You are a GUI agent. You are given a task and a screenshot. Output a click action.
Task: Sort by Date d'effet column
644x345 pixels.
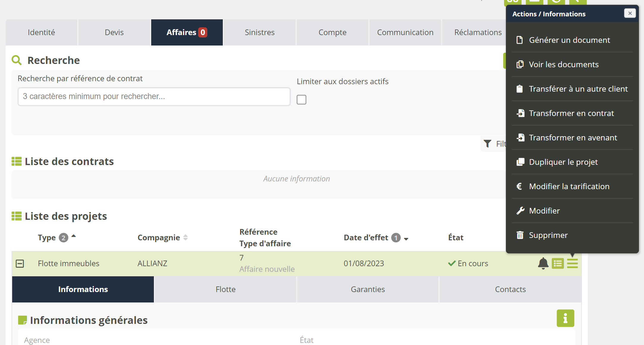click(x=366, y=238)
